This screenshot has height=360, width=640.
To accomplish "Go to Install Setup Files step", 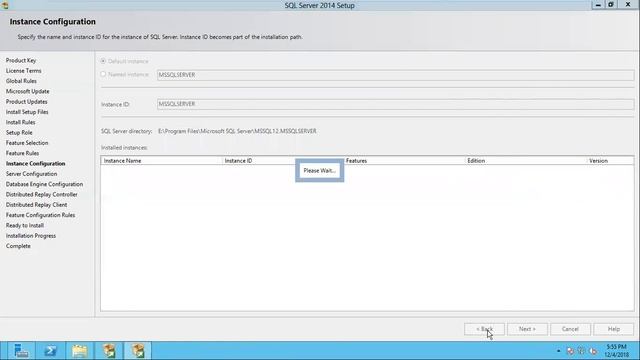I will click(27, 112).
